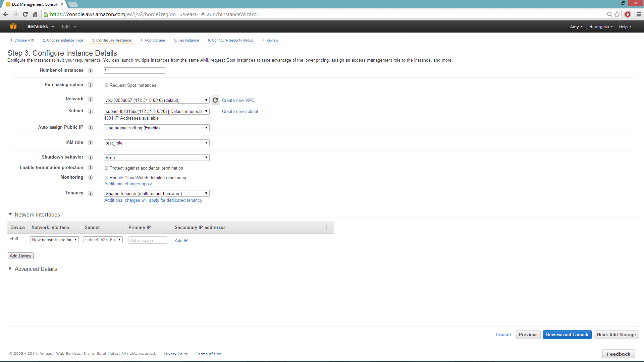Screen dimensions: 644x362
Task: Click the info icon beside Shutdown behavior
Action: (90, 157)
